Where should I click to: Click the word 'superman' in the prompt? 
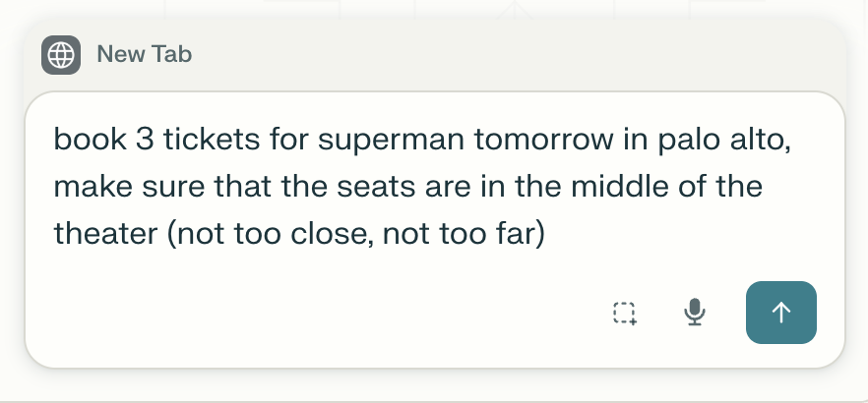pyautogui.click(x=392, y=139)
